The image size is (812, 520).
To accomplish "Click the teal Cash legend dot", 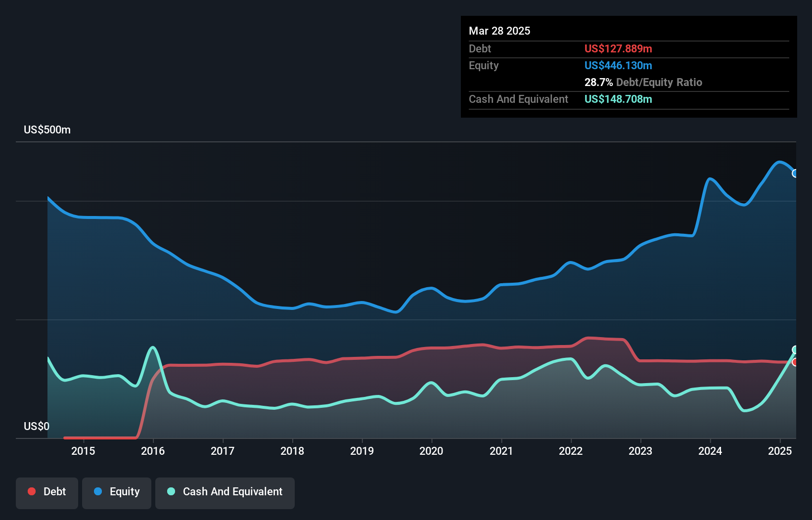I will (171, 491).
